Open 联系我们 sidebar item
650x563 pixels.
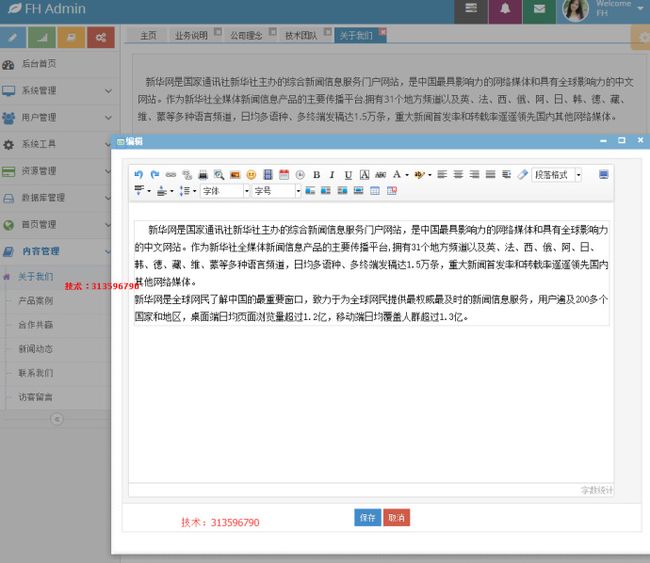(x=36, y=373)
